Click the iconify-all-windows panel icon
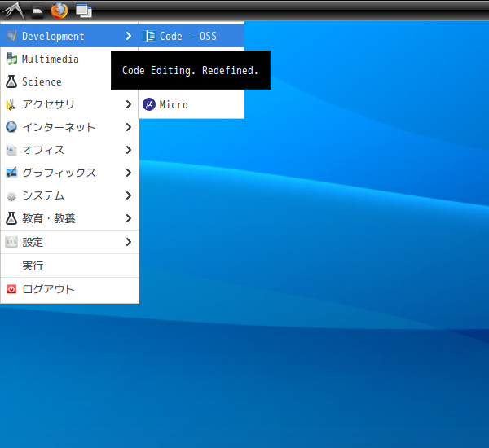 pos(84,11)
